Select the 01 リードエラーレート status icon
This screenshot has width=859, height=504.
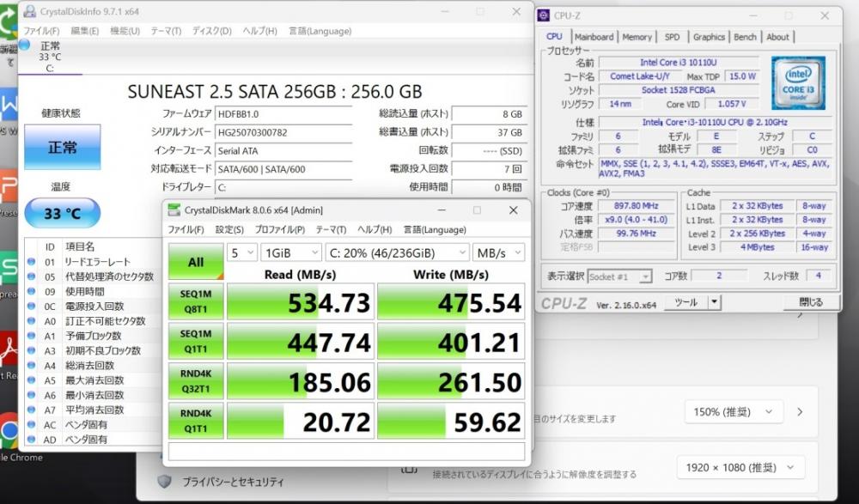click(x=31, y=262)
